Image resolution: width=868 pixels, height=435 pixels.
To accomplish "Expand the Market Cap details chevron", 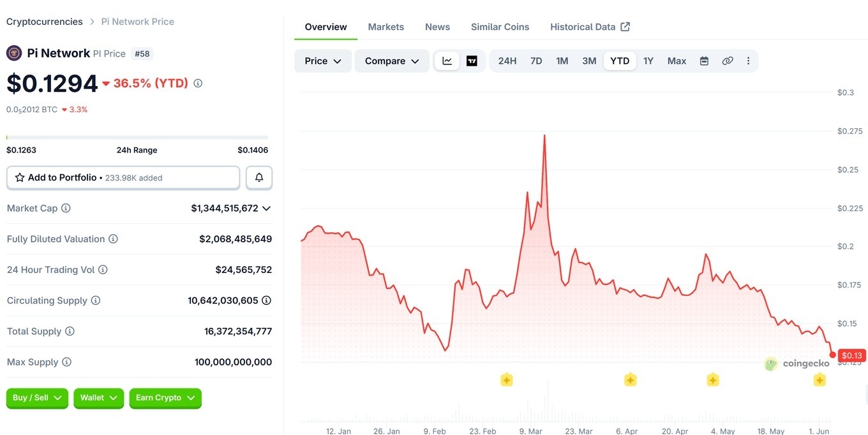I will coord(266,208).
